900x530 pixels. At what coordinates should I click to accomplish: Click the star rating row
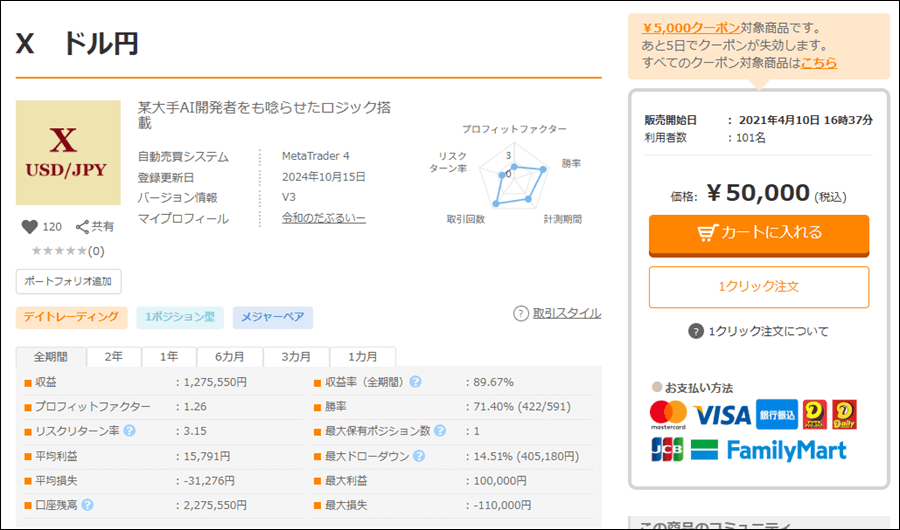[66, 251]
